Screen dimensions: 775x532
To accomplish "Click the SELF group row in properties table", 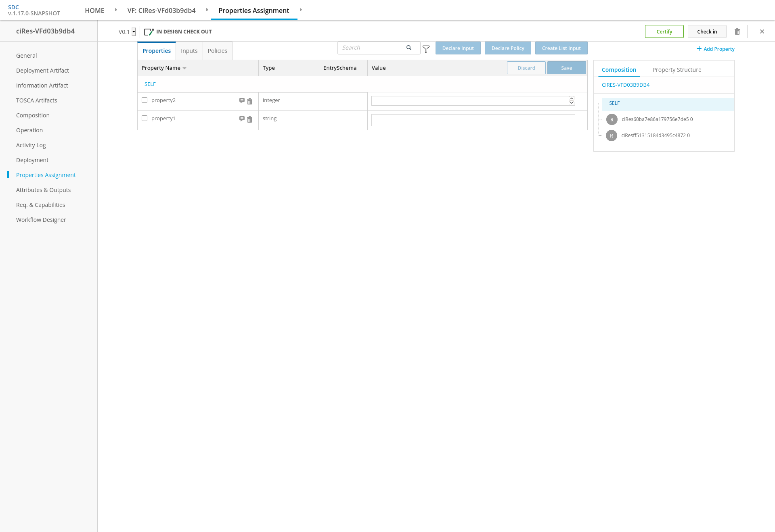I will (362, 84).
